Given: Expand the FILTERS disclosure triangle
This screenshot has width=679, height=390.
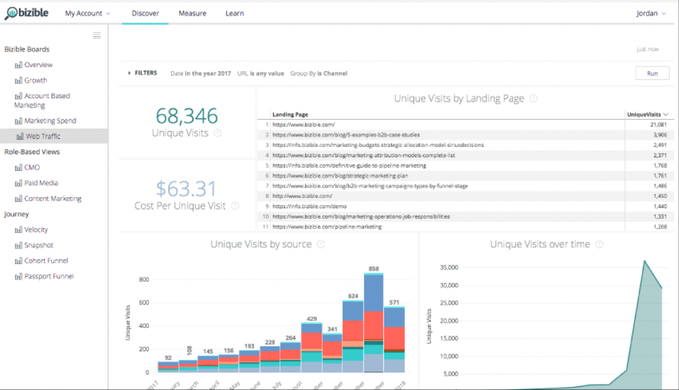Looking at the screenshot, I should (129, 73).
